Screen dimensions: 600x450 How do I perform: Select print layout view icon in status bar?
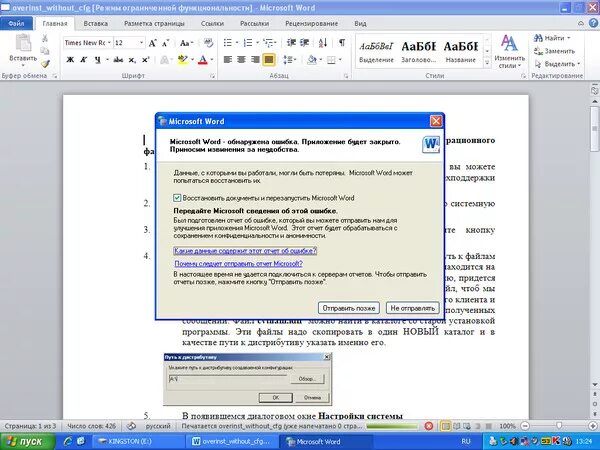[445, 426]
